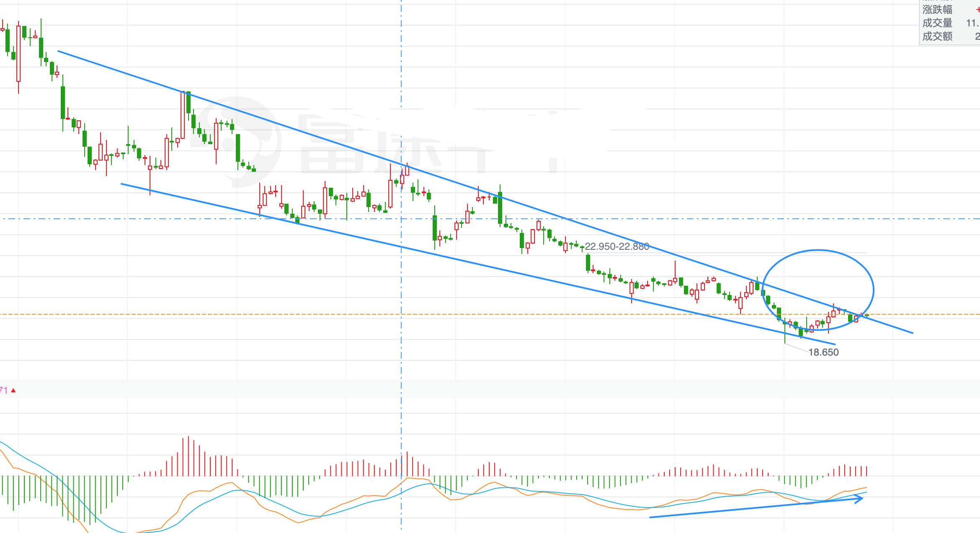Click the red triangle beside the 71 value
Screen dimensions: 980x533
[13, 391]
